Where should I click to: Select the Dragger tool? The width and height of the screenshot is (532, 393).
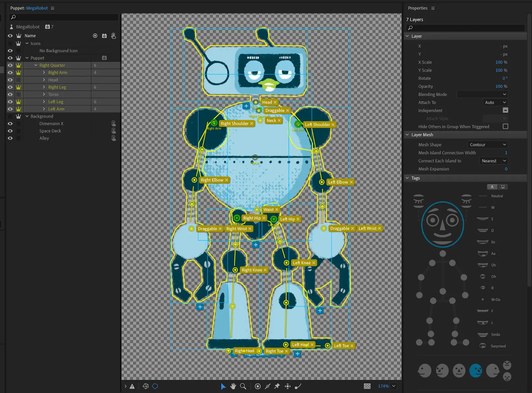(x=288, y=386)
